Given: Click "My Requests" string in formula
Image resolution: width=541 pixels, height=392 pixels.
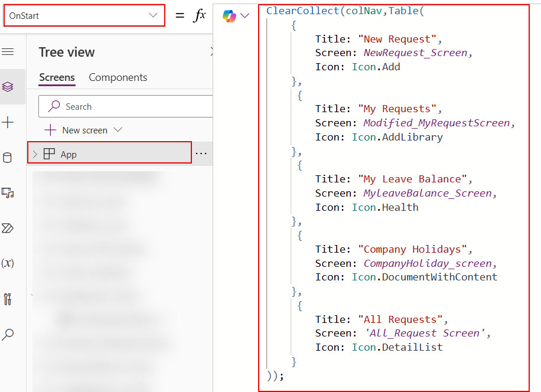Looking at the screenshot, I should point(397,109).
